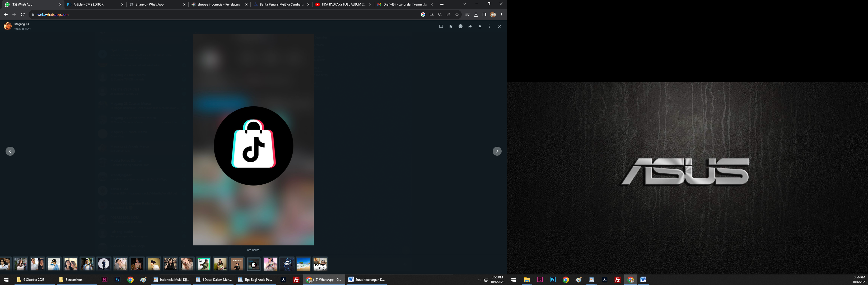Open the 'Tips Bagi Anda Pe...' taskbar button
Image resolution: width=868 pixels, height=285 pixels.
[256, 280]
